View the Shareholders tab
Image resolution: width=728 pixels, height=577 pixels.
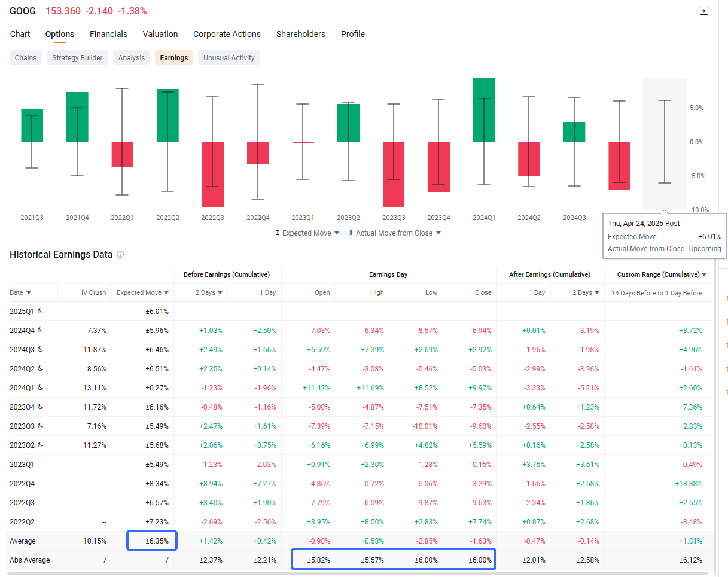pyautogui.click(x=301, y=34)
